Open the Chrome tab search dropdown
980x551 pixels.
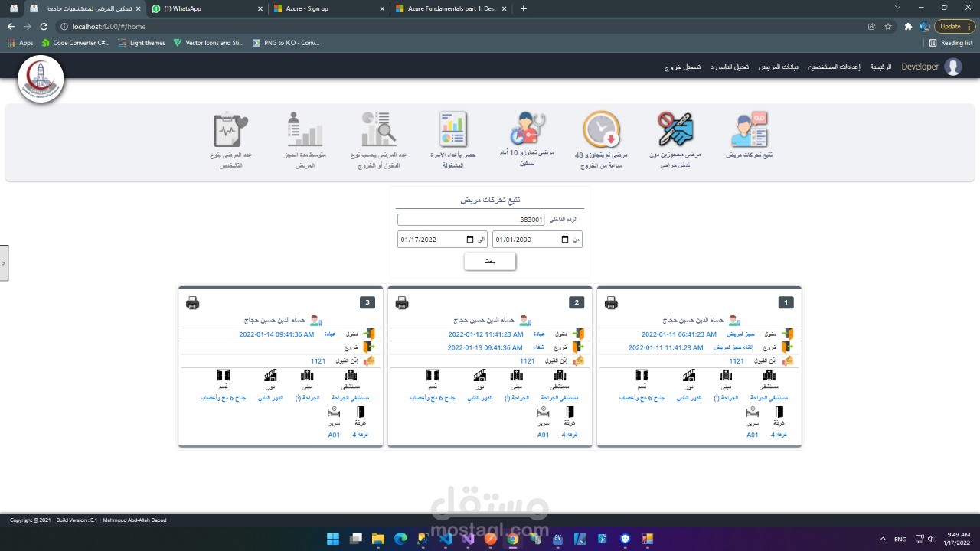[x=898, y=8]
